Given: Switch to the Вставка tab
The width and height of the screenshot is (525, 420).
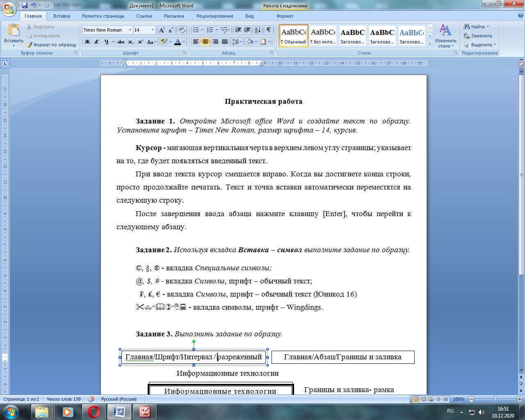Looking at the screenshot, I should click(62, 16).
